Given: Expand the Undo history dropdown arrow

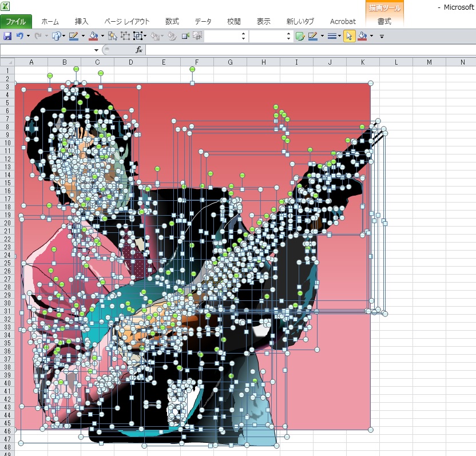Looking at the screenshot, I should [x=28, y=36].
